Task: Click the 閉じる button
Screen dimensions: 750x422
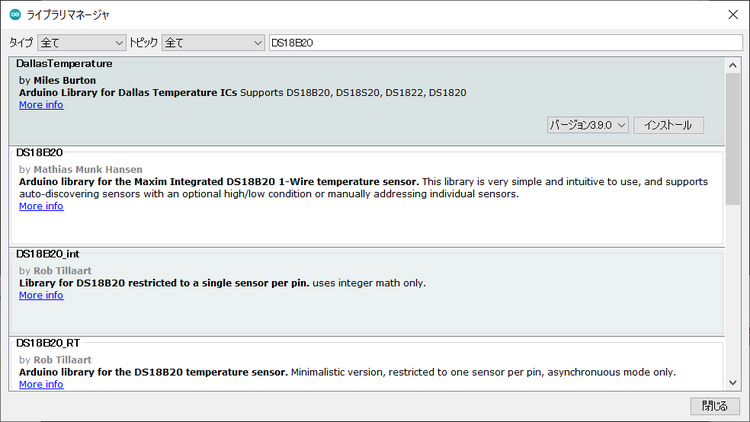Action: click(715, 406)
